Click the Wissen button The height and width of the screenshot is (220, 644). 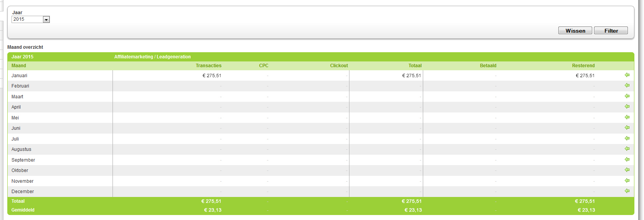[575, 31]
